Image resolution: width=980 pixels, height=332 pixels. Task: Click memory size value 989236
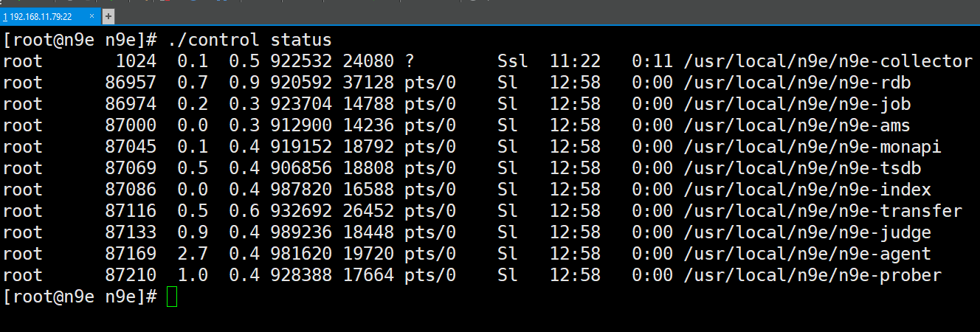pos(301,232)
